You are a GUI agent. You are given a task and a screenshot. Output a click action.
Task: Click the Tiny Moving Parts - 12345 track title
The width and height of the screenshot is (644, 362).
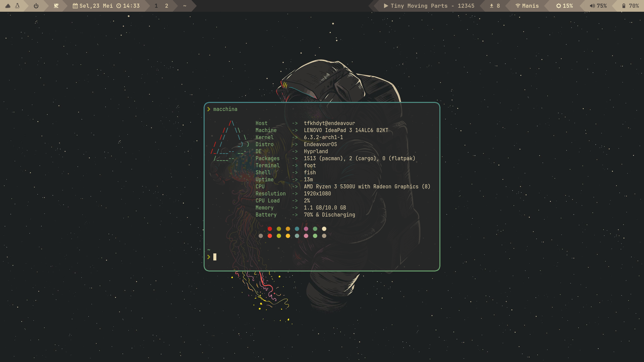(x=432, y=6)
